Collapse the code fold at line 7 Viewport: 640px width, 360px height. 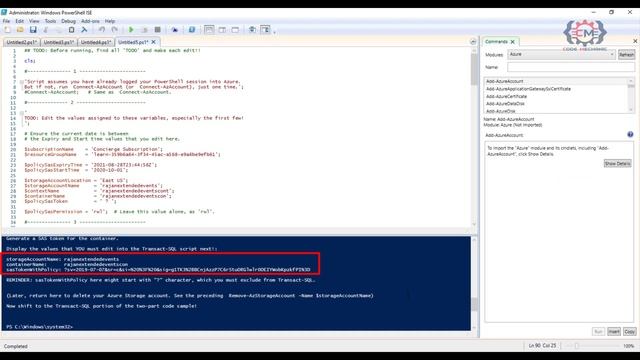(x=22, y=82)
